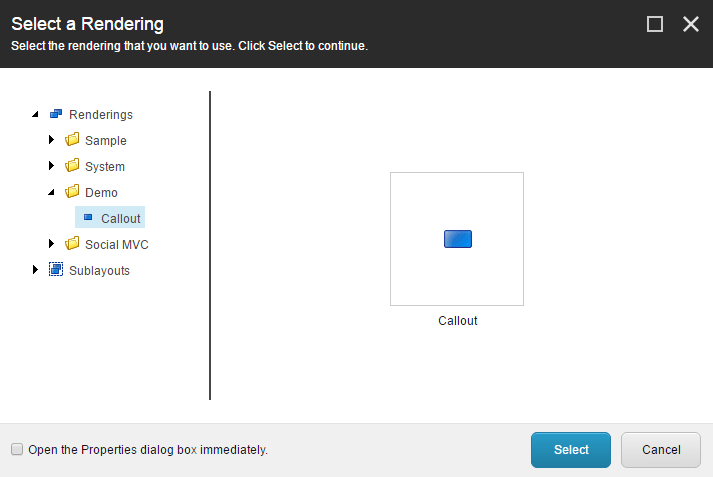Select the Sublayouts tree item label
The height and width of the screenshot is (477, 713).
coord(99,270)
